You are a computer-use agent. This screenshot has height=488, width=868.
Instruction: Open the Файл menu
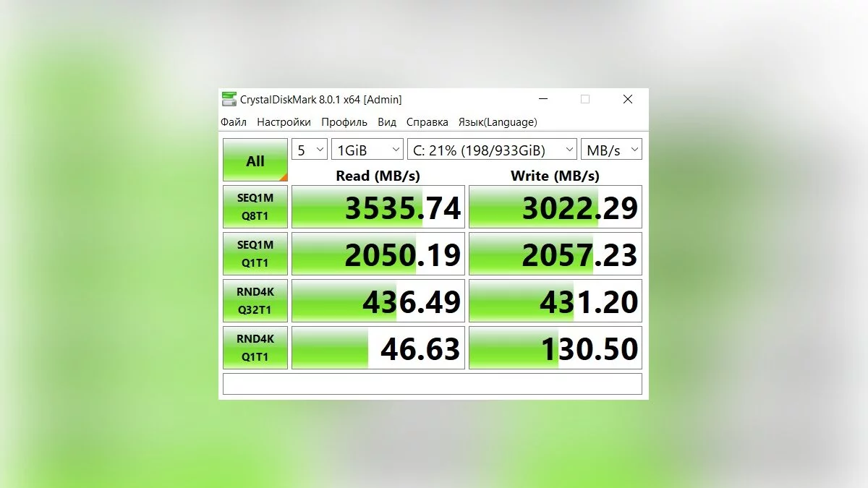(x=234, y=122)
